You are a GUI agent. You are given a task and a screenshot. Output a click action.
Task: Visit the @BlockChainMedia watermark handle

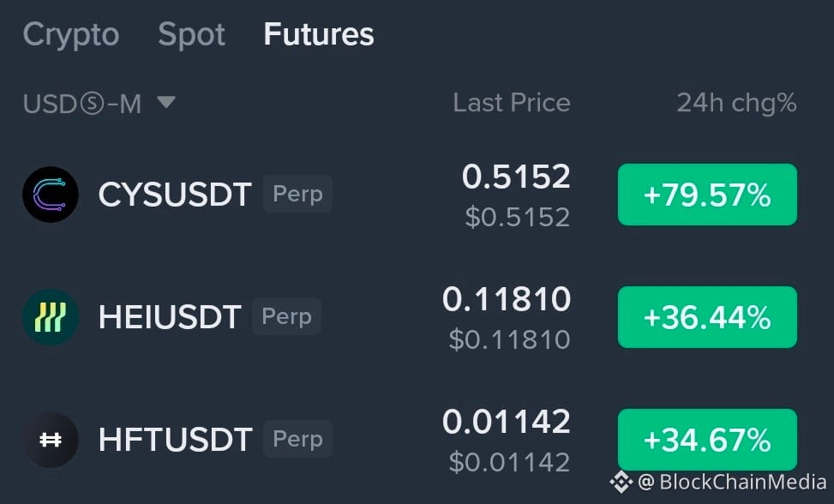tap(732, 483)
